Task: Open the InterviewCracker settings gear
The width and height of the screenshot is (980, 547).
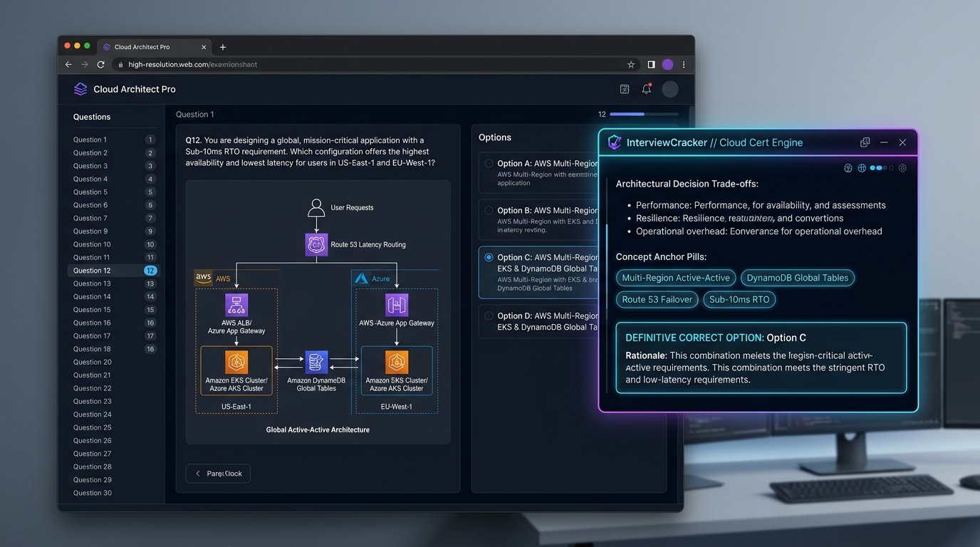Action: click(902, 168)
